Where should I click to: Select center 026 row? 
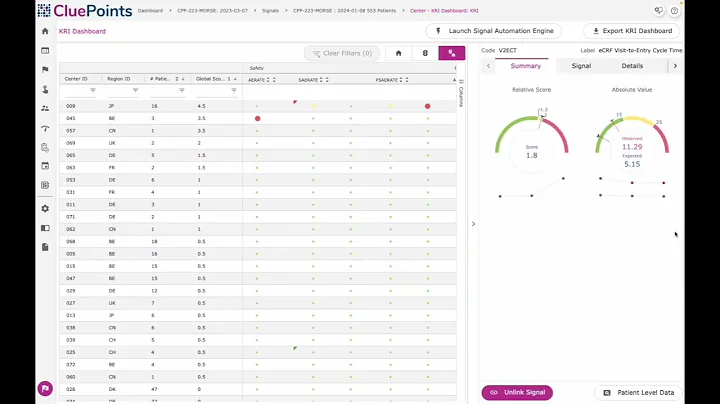pos(258,389)
